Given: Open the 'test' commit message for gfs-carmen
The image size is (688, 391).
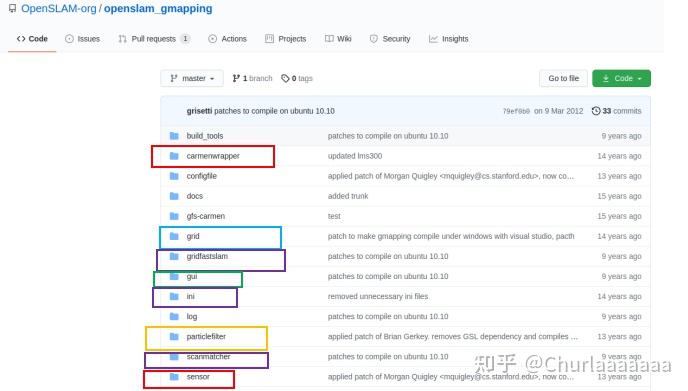Looking at the screenshot, I should [334, 216].
